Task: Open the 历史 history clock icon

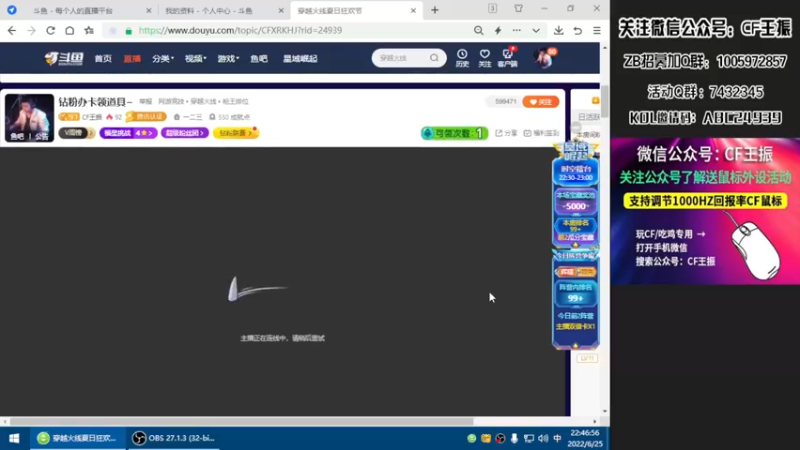Action: [x=462, y=58]
